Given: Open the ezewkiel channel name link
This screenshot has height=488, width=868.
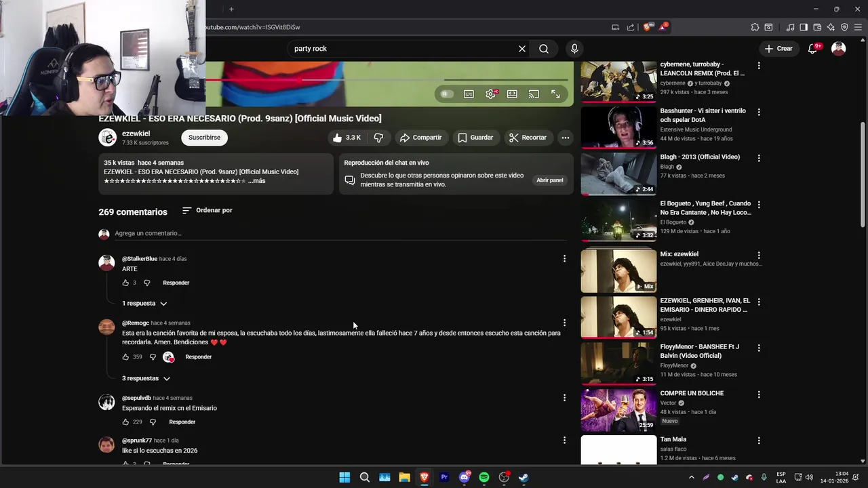Looking at the screenshot, I should coord(136,134).
